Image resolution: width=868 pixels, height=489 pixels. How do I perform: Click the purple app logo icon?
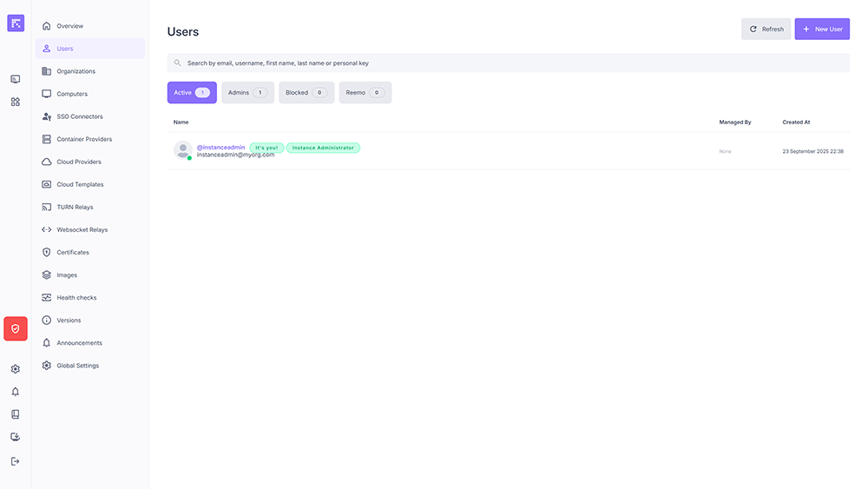(16, 23)
